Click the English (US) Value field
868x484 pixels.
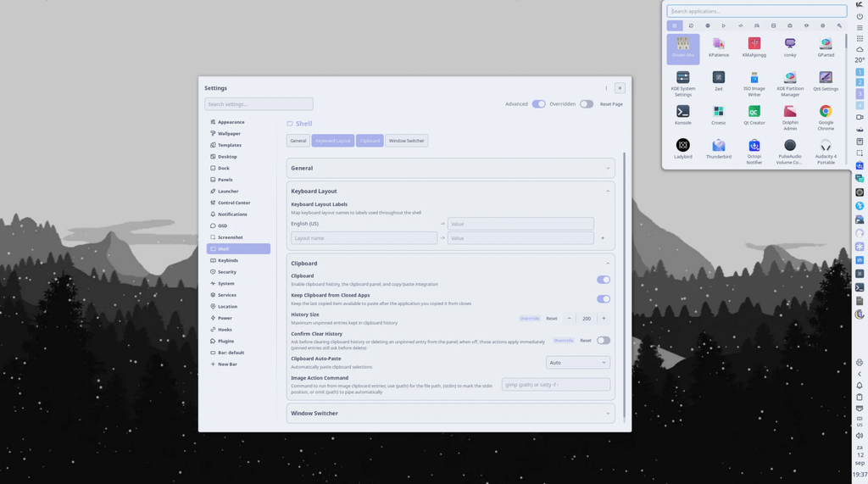tap(520, 224)
